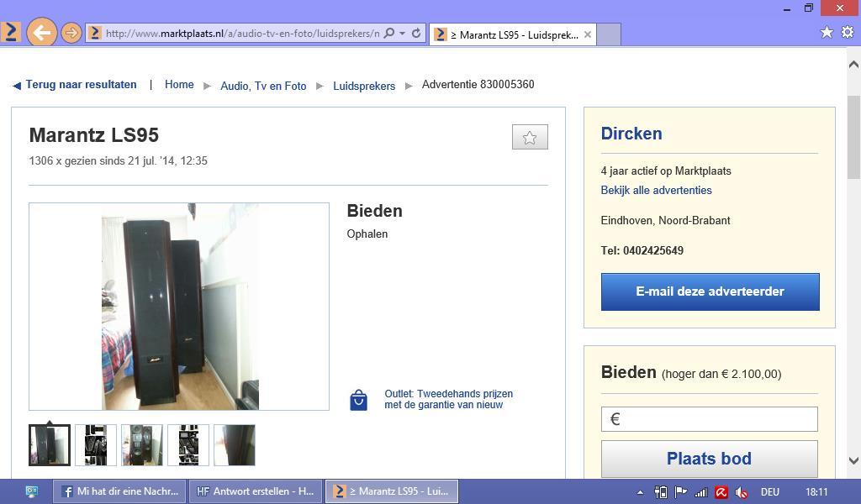Select the Marantz LS95 browser tab
Screen dimensions: 861x504
[x=512, y=34]
